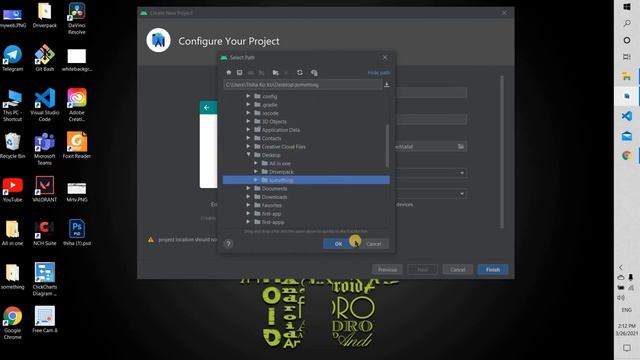The height and width of the screenshot is (360, 640).
Task: Click the Configure Your Project vertical scrollbar
Action: click(502, 152)
